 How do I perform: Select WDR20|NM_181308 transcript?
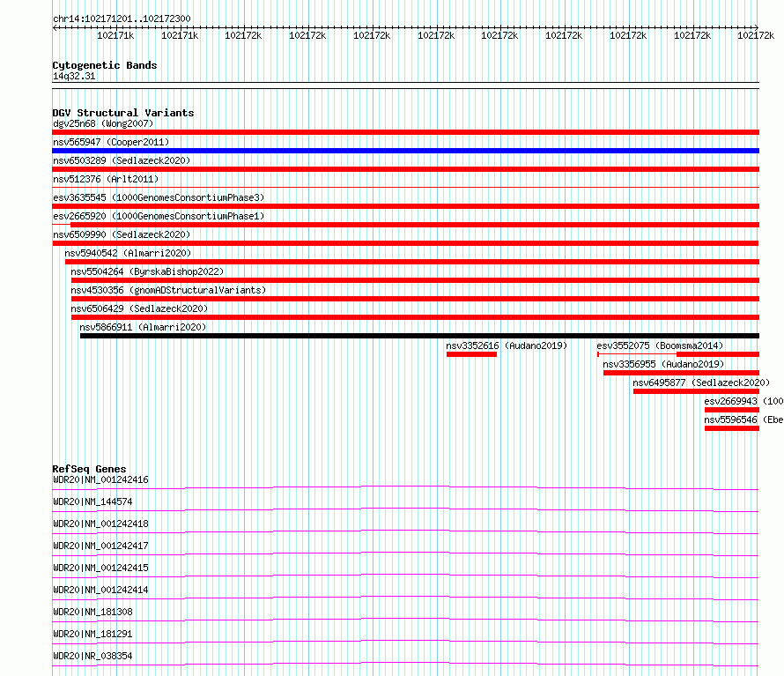[x=92, y=612]
